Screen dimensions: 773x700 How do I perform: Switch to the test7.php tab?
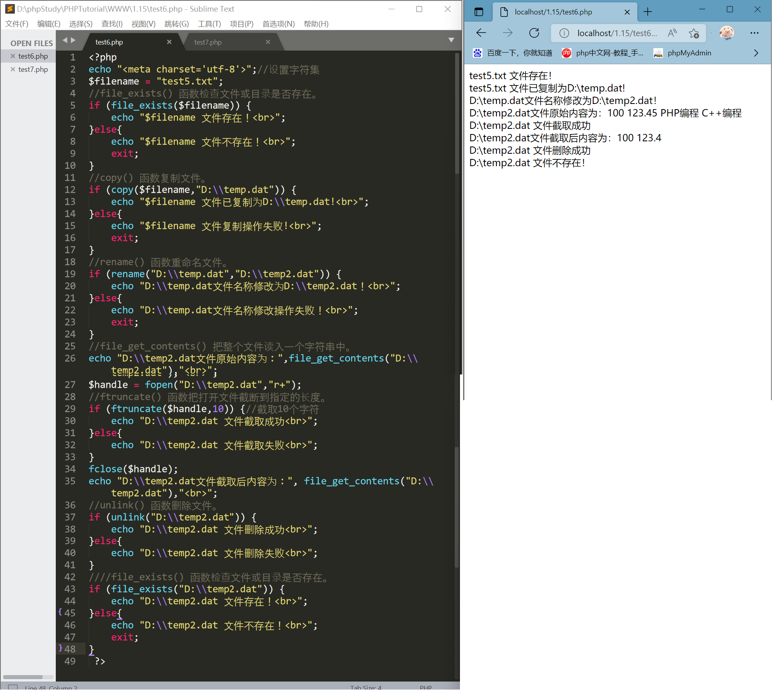click(x=208, y=42)
